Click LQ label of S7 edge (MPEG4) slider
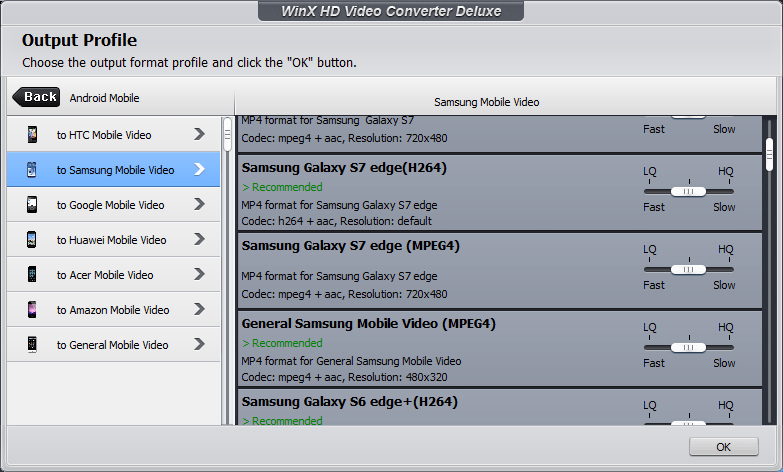 coord(649,249)
